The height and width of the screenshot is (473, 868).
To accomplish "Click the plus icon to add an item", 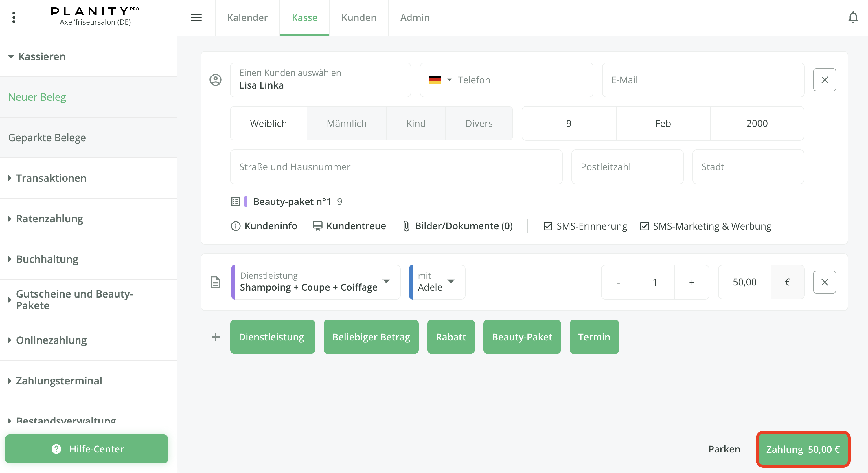I will [x=216, y=337].
